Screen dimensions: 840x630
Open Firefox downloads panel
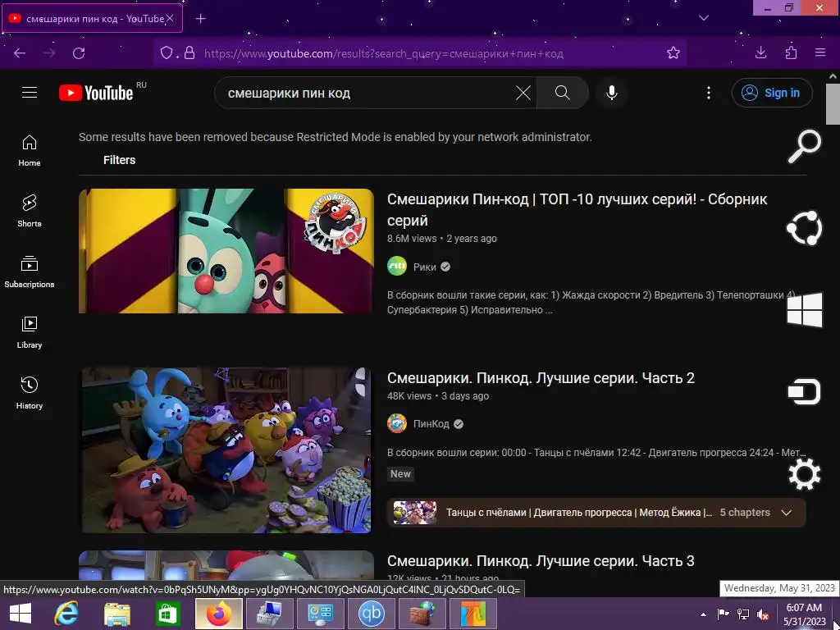coord(760,52)
